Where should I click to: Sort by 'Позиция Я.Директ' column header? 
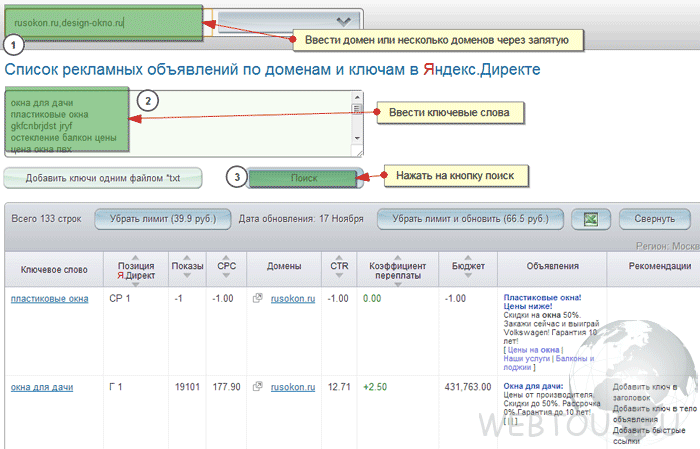[136, 270]
